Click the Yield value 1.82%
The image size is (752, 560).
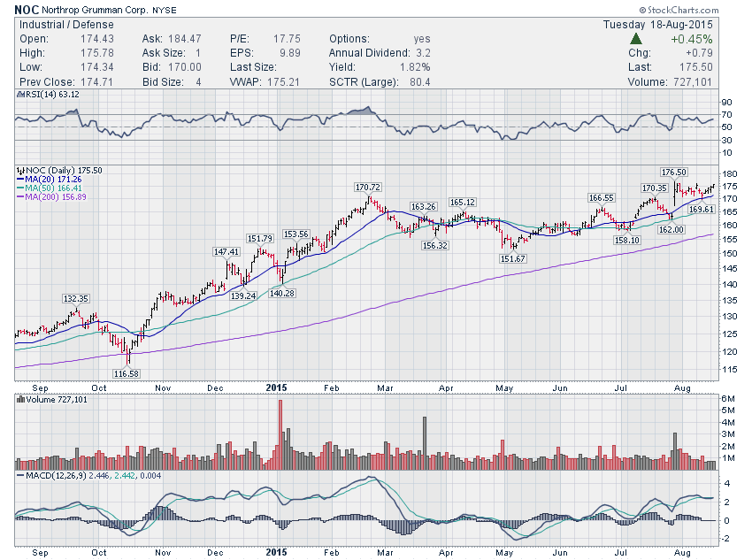tap(415, 67)
